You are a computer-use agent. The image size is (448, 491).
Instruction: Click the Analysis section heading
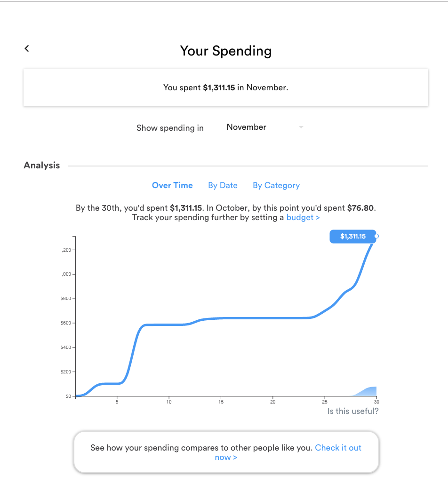(x=41, y=165)
